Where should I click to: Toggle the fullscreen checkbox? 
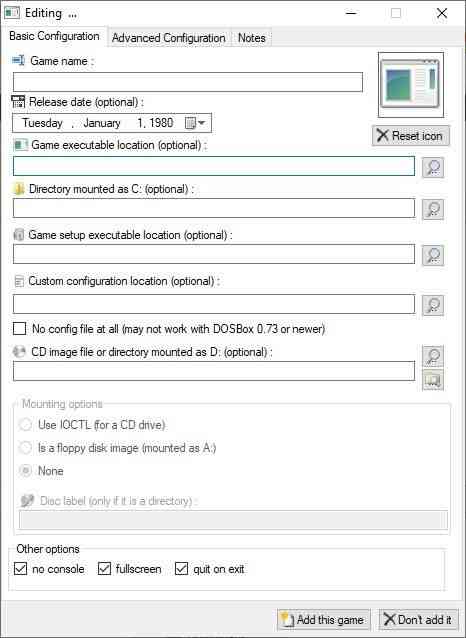coord(104,568)
